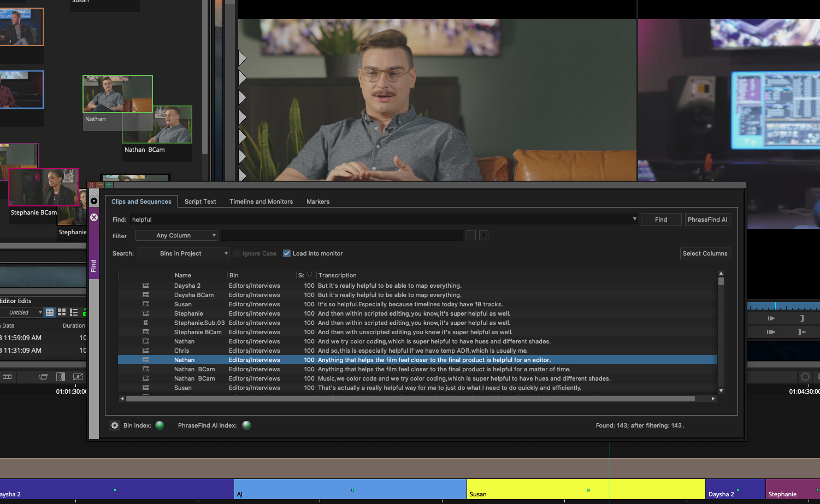This screenshot has height=504, width=820.
Task: Open the Untitled bin view preset menu
Action: [22, 312]
